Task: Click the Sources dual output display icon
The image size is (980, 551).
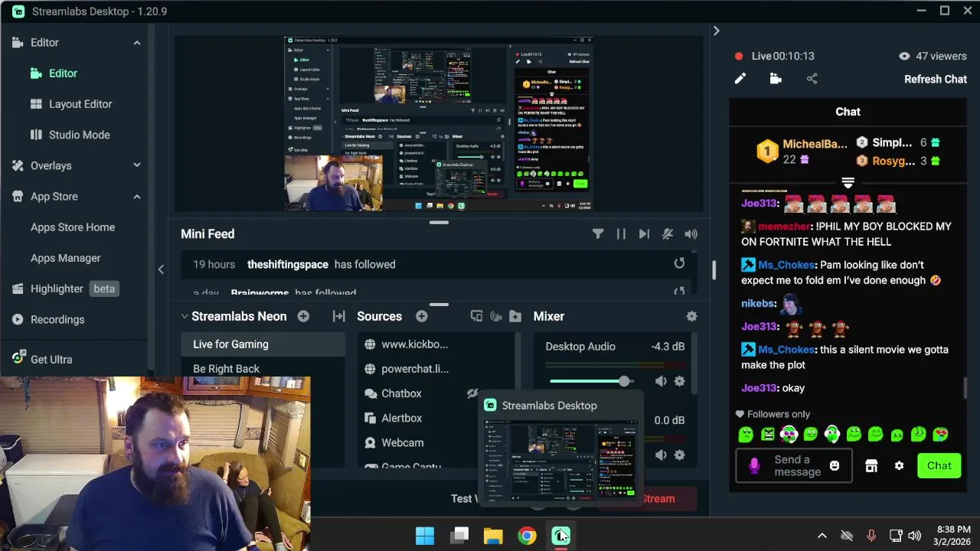Action: [476, 316]
